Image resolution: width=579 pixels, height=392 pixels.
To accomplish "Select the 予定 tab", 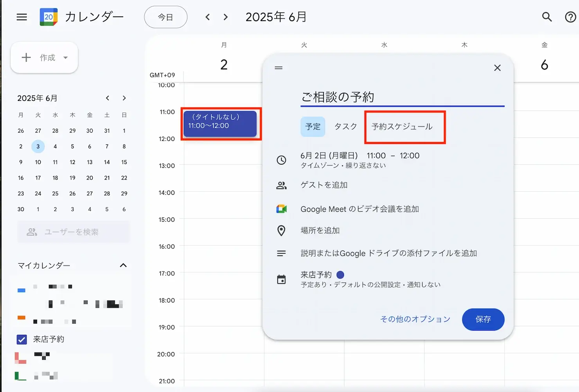I will tap(313, 127).
